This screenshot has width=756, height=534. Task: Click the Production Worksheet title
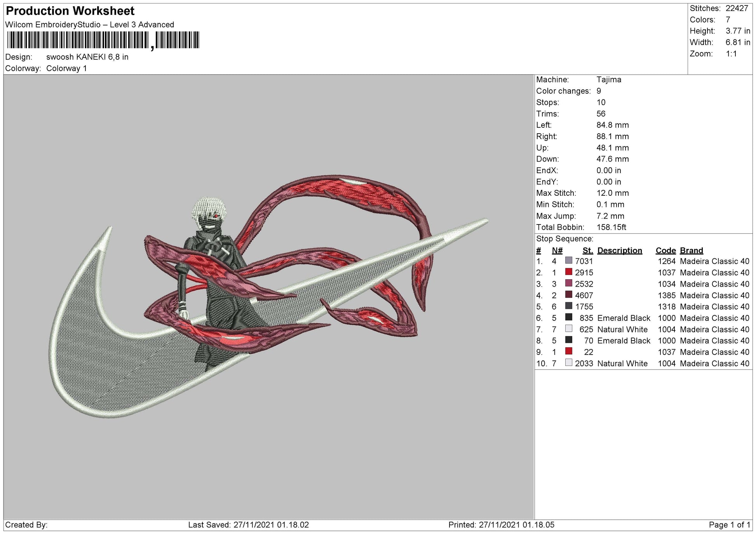[70, 11]
